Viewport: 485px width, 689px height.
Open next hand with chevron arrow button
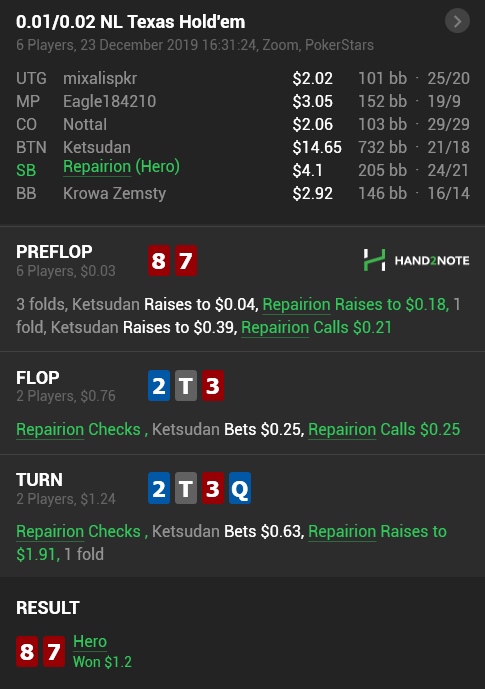click(x=457, y=21)
